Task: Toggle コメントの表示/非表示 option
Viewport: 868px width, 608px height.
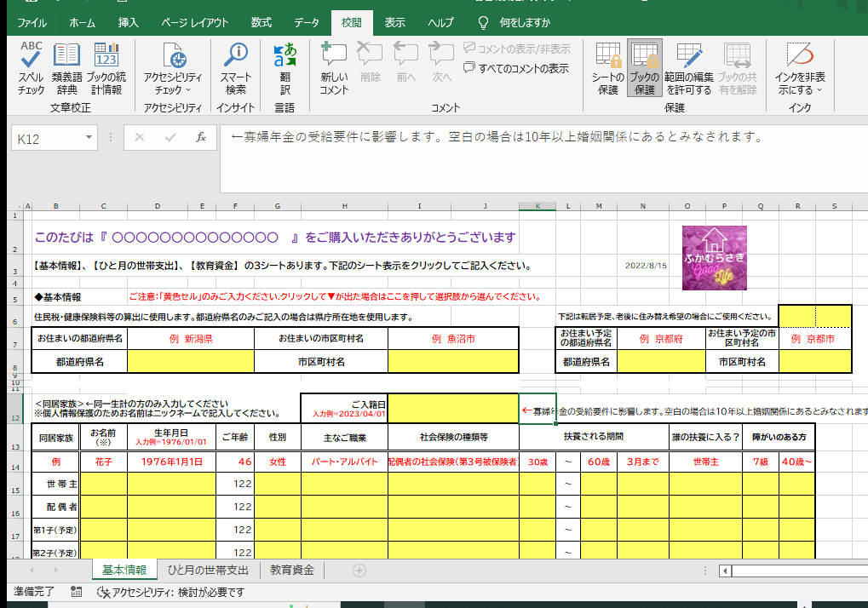Action: [517, 49]
